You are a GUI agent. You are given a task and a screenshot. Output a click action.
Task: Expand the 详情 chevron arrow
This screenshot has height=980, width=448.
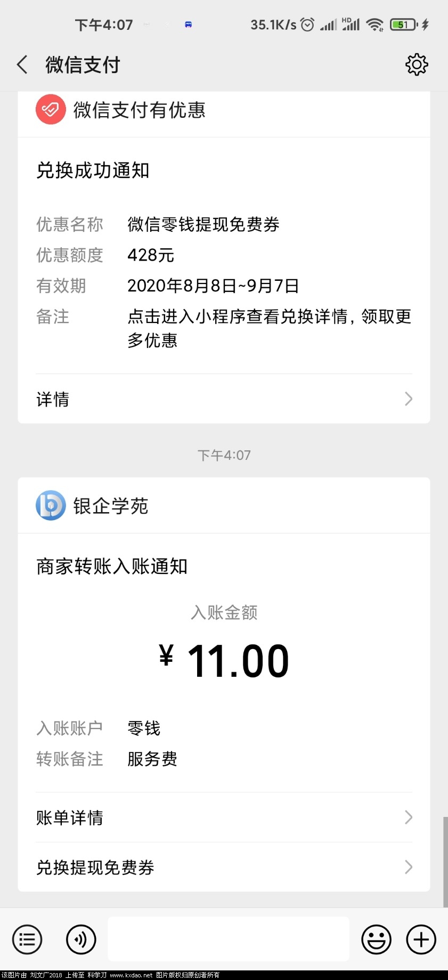[x=409, y=399]
